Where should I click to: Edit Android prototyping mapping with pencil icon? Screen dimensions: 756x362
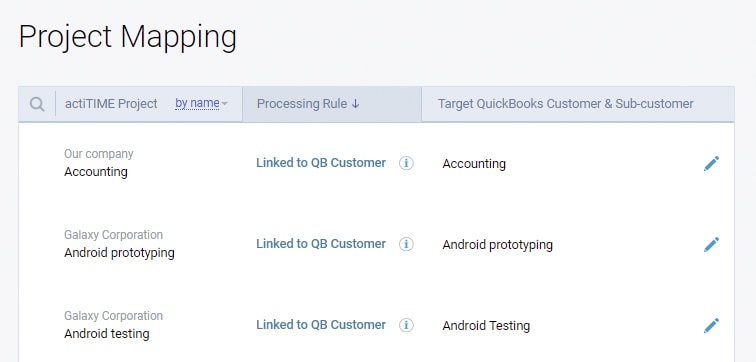(711, 244)
